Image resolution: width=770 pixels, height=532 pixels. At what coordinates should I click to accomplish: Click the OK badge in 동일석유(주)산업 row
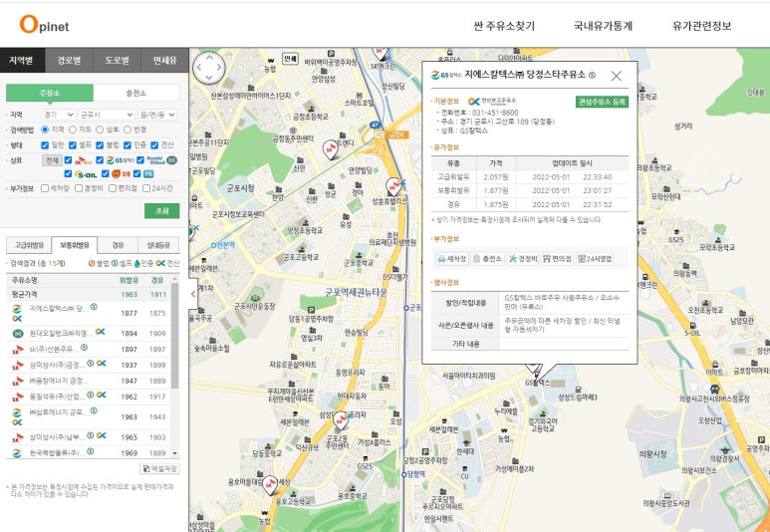(x=102, y=395)
